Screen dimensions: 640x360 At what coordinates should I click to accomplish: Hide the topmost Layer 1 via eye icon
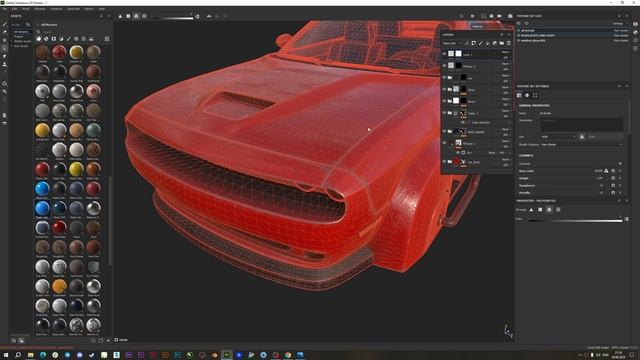pos(444,53)
